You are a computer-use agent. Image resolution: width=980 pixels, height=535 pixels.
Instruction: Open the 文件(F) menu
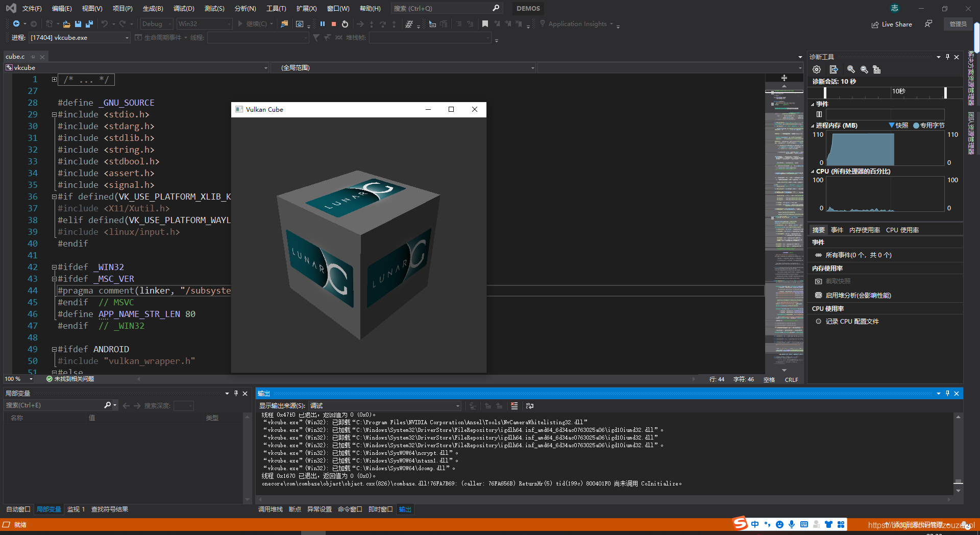(x=32, y=9)
